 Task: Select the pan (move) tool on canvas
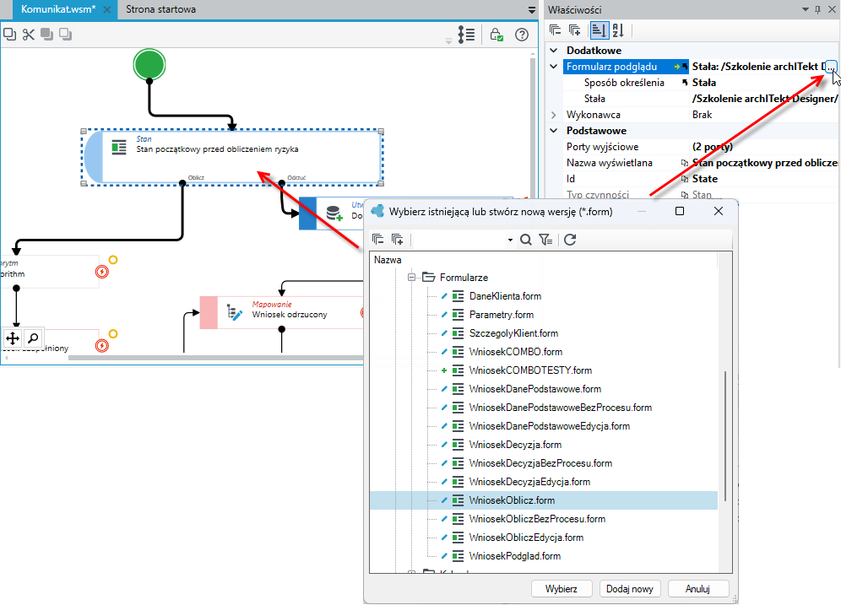(13, 338)
